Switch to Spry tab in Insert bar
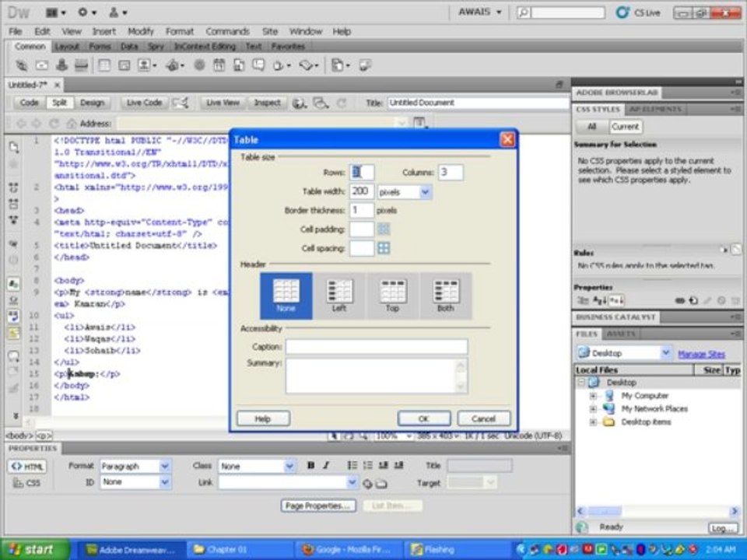This screenshot has width=747, height=560. coord(156,47)
